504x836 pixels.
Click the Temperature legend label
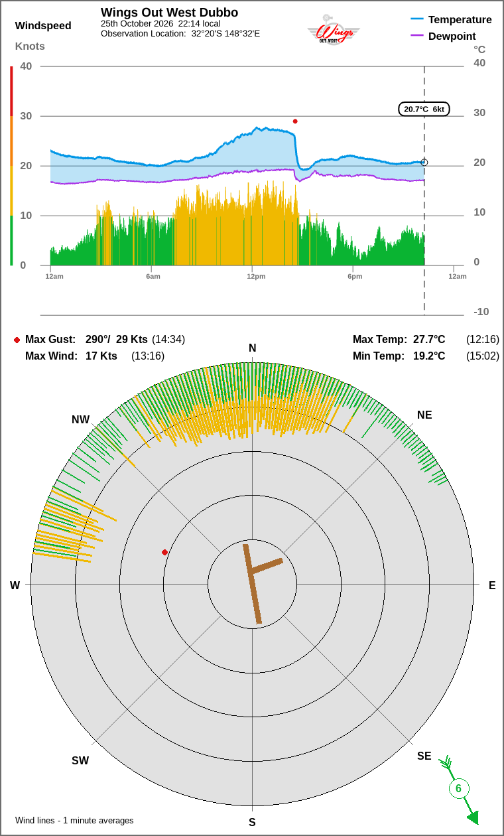(x=460, y=19)
